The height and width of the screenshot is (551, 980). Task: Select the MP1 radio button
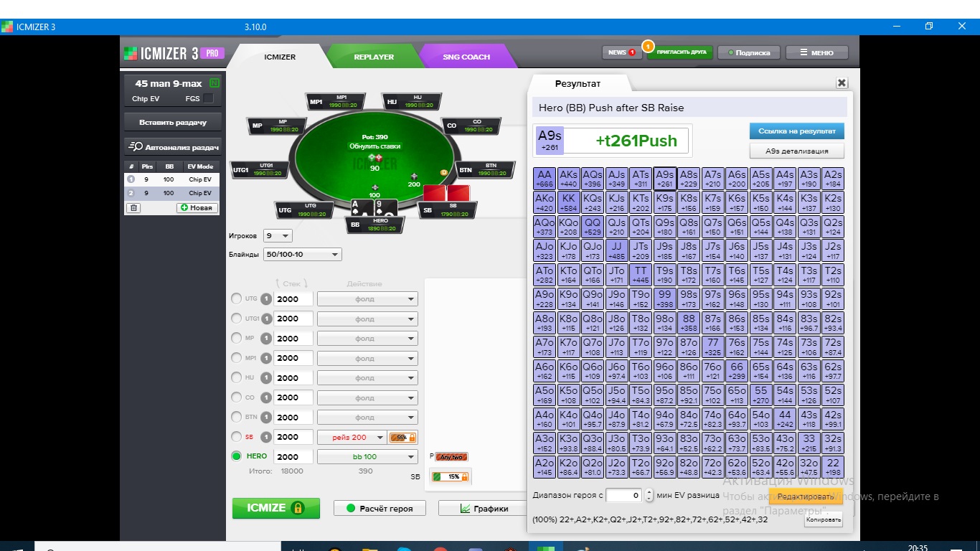[237, 358]
